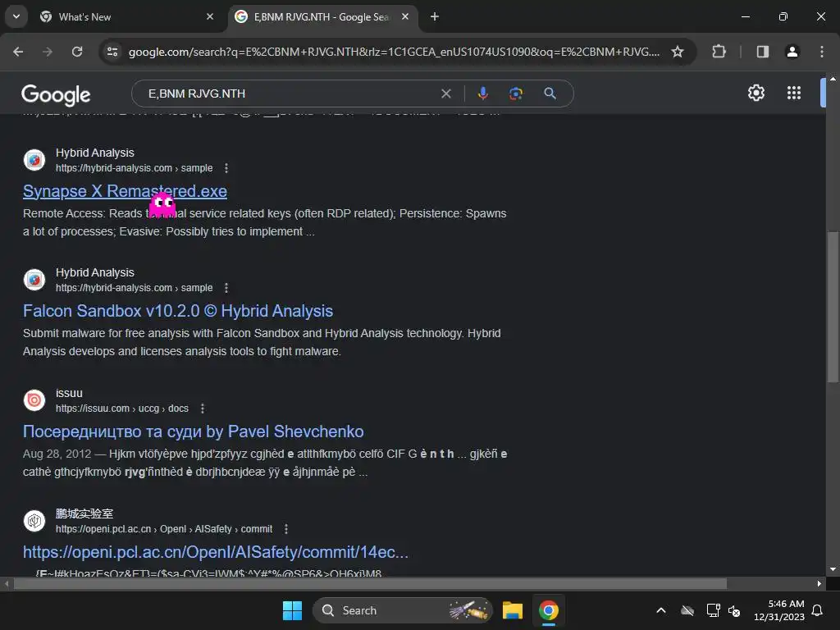This screenshot has height=630, width=840.
Task: Open a new tab with plus button
Action: click(435, 16)
